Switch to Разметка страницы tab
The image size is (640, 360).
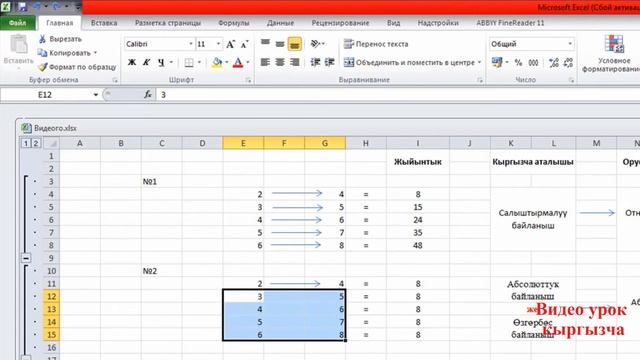168,23
